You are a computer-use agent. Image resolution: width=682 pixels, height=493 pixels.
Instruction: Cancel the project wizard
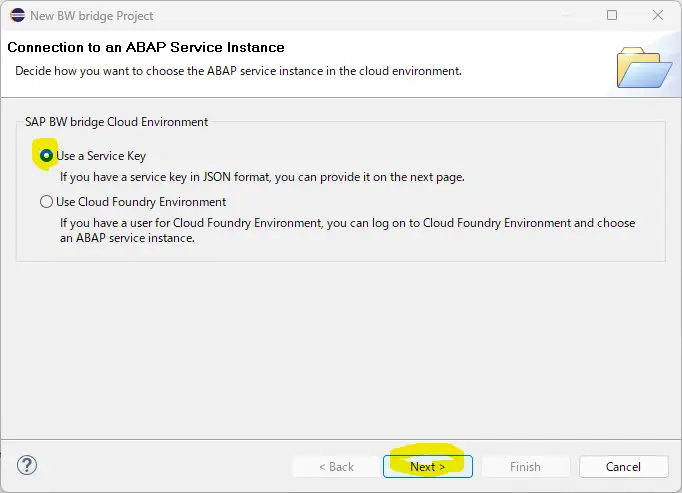click(623, 466)
